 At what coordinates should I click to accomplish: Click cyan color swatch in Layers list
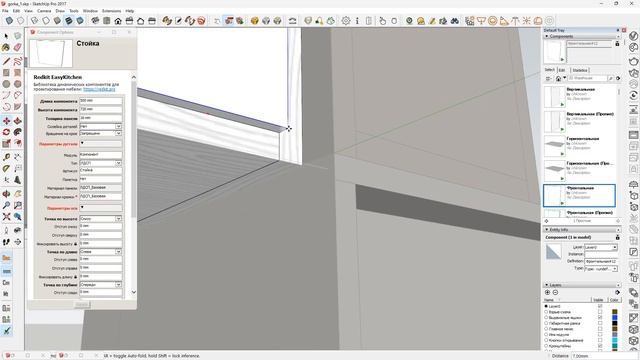(615, 340)
